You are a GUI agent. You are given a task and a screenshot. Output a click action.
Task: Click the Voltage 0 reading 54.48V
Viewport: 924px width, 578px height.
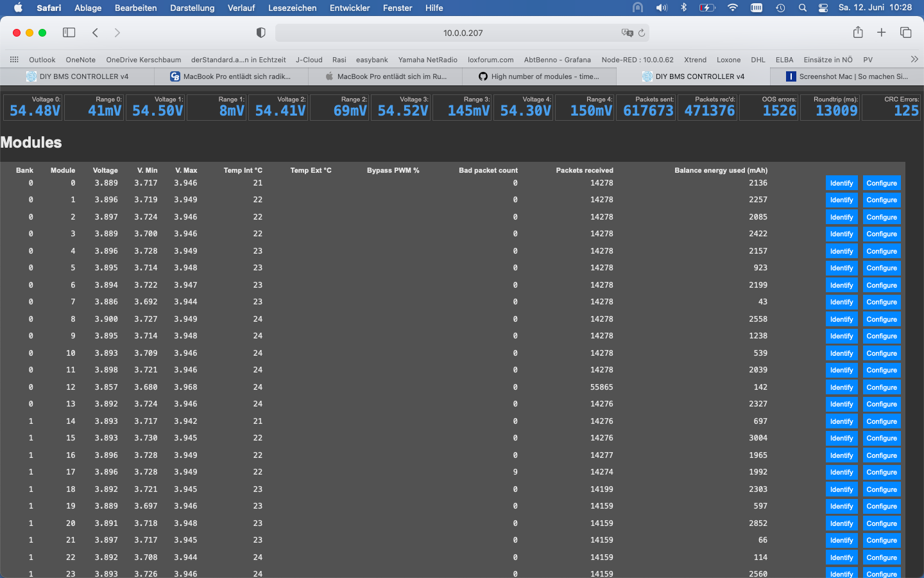pyautogui.click(x=35, y=110)
